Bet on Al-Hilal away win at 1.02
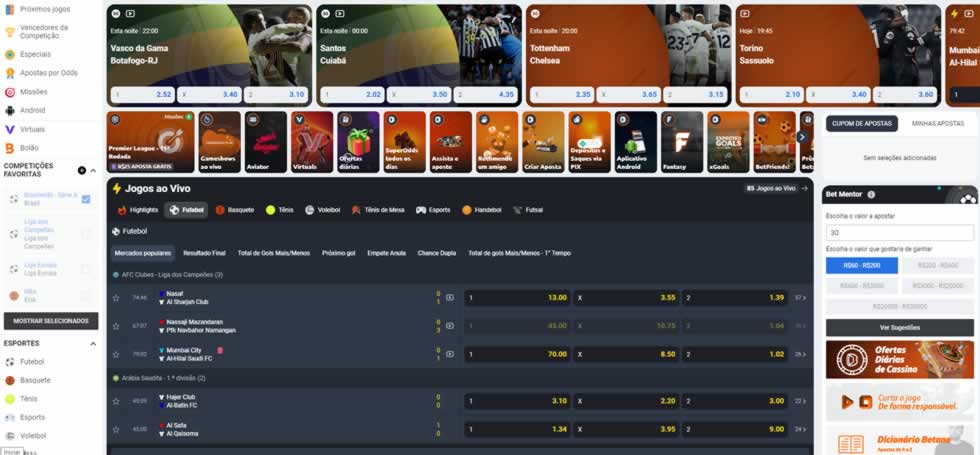This screenshot has height=455, width=980. point(734,354)
